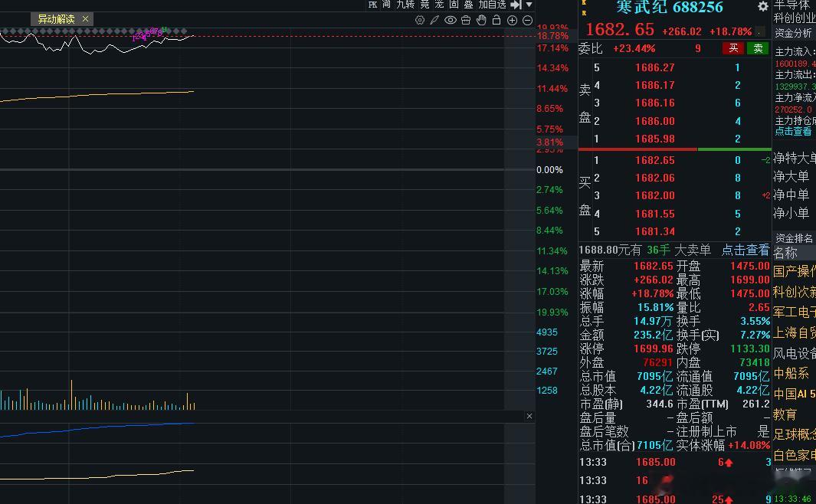This screenshot has width=816, height=504.
Task: Select buy level 5 price 1681.34
Action: click(654, 231)
